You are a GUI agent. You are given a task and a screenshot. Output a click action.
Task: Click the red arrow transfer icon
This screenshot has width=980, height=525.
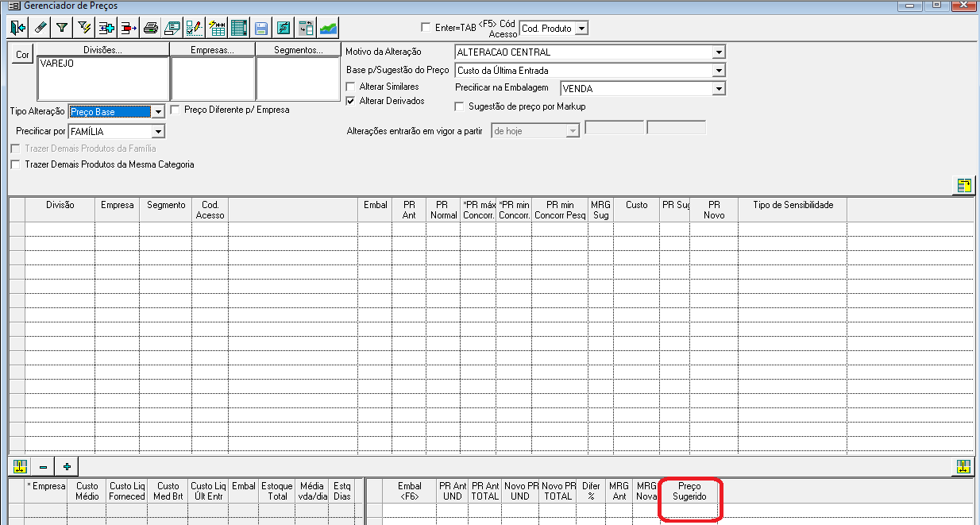tap(128, 28)
